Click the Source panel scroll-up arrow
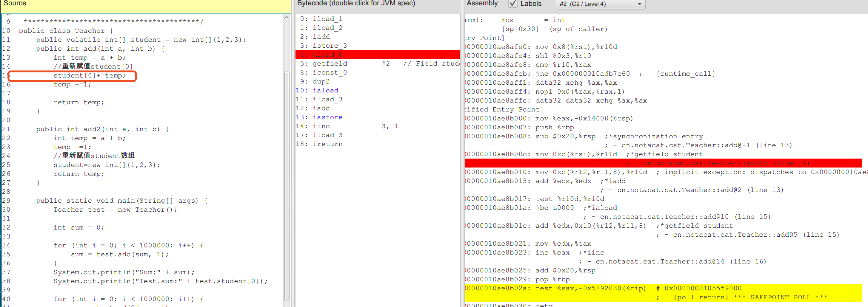This screenshot has height=307, width=868. coord(287,18)
